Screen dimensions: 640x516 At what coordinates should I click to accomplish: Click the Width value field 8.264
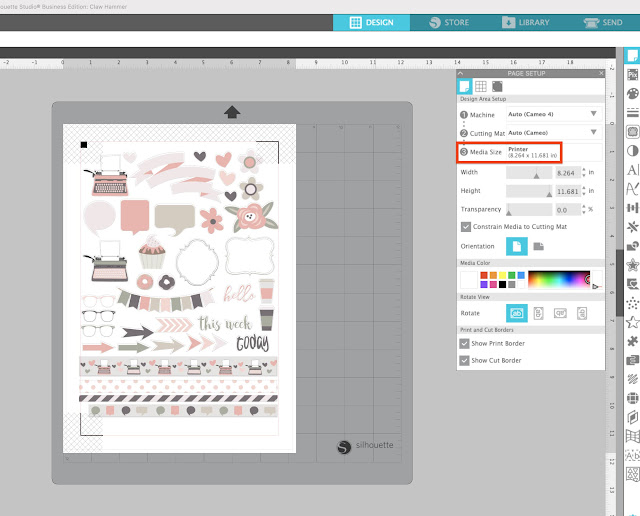tap(567, 173)
